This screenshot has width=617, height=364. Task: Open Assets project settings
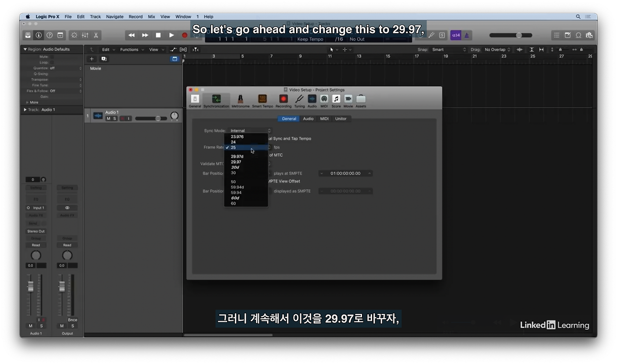click(361, 101)
